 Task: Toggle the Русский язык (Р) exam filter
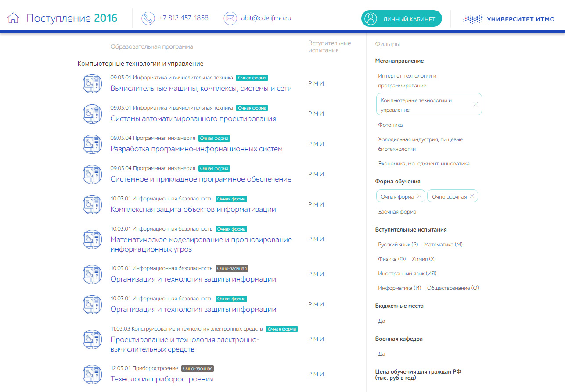[x=398, y=245]
